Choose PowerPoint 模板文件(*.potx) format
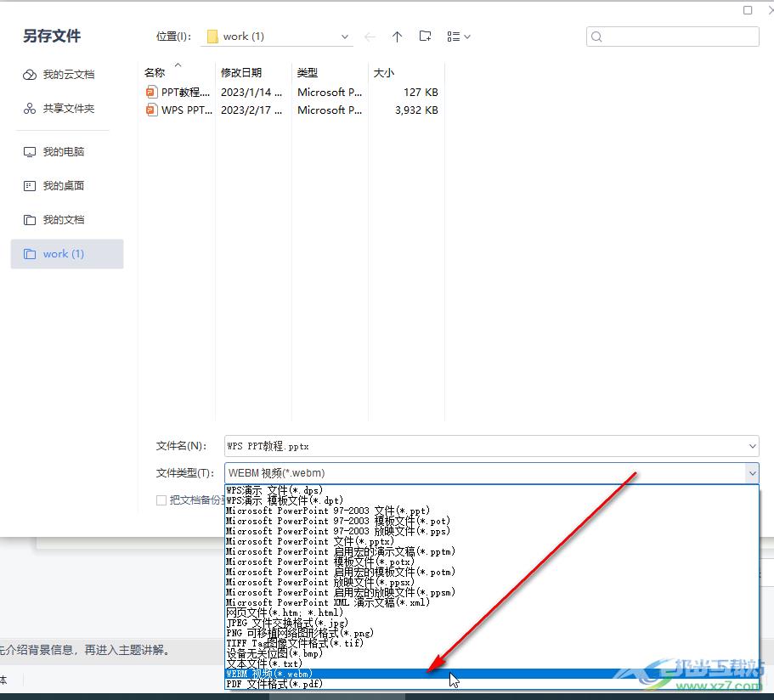774x700 pixels. coord(492,562)
